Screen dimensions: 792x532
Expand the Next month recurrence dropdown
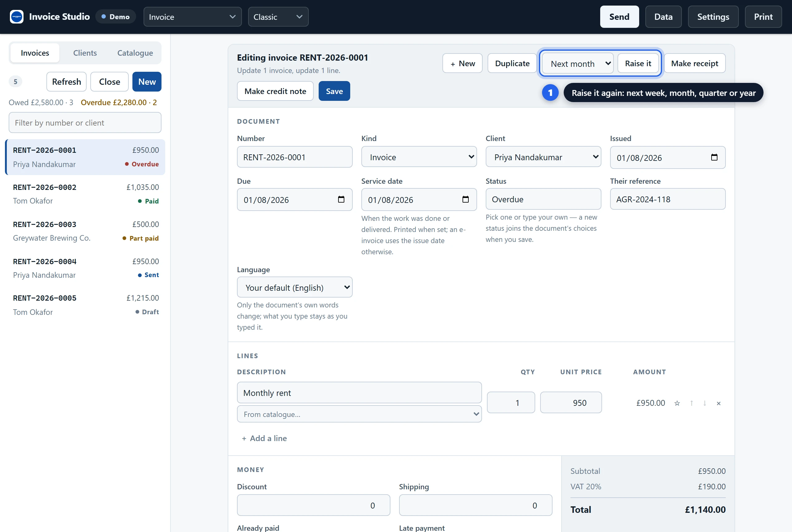click(578, 63)
